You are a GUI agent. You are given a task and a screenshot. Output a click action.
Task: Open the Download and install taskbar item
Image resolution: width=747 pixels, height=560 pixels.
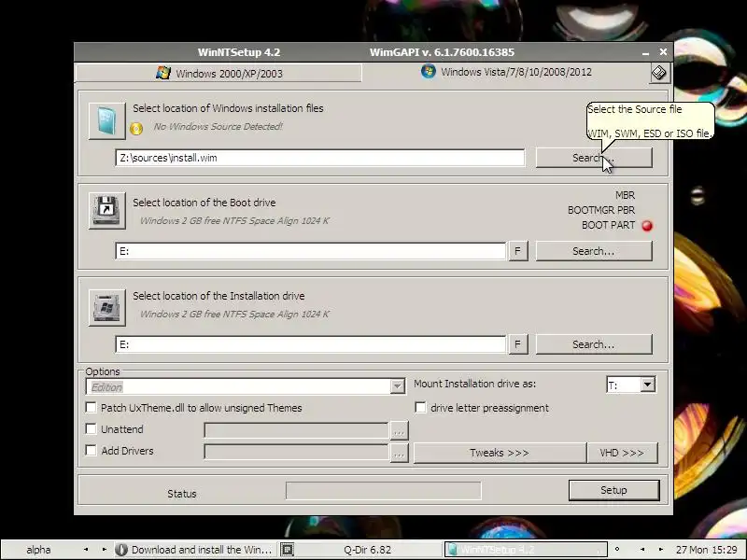[x=194, y=550]
